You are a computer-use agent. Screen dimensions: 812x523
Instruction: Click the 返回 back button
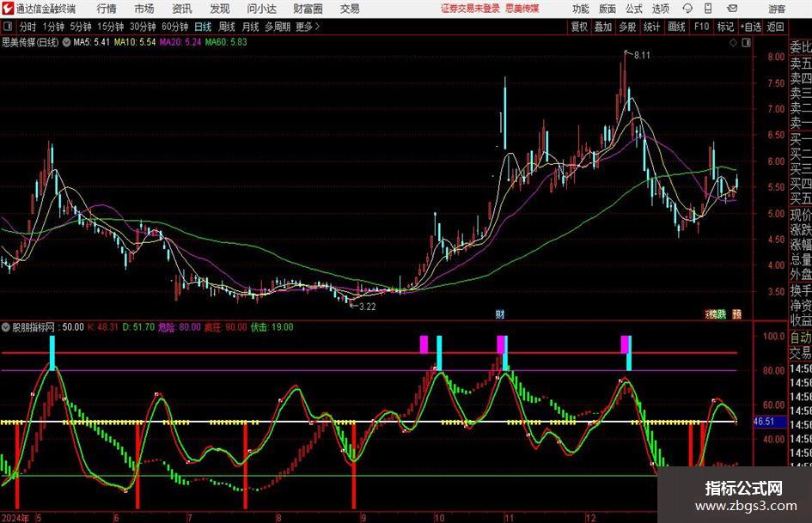coord(775,27)
